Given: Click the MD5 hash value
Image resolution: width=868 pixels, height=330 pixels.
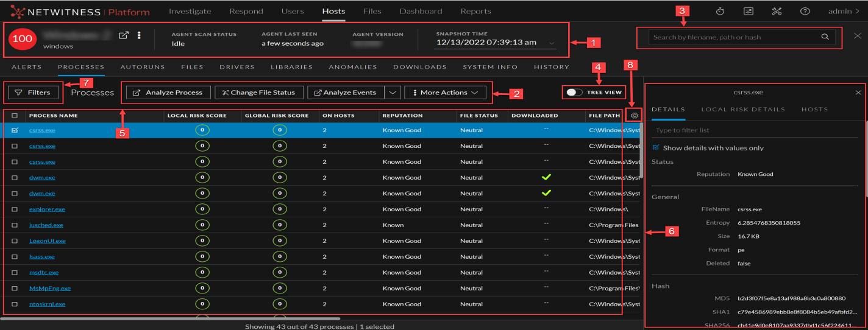Looking at the screenshot, I should (x=791, y=298).
